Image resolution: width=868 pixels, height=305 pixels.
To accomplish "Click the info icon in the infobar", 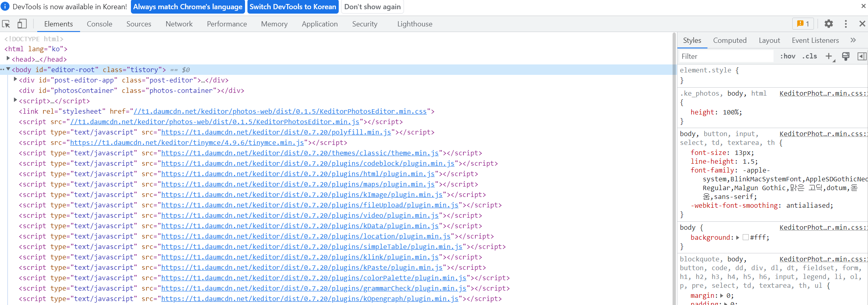I will [6, 6].
